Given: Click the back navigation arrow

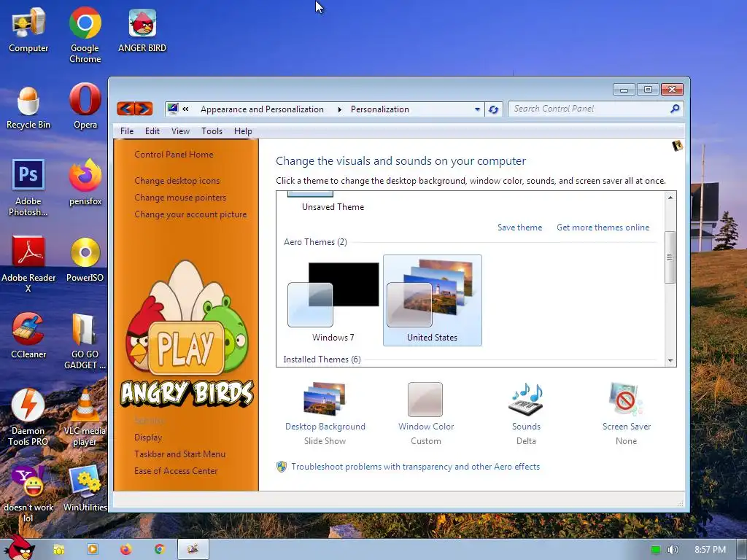Looking at the screenshot, I should (x=125, y=109).
